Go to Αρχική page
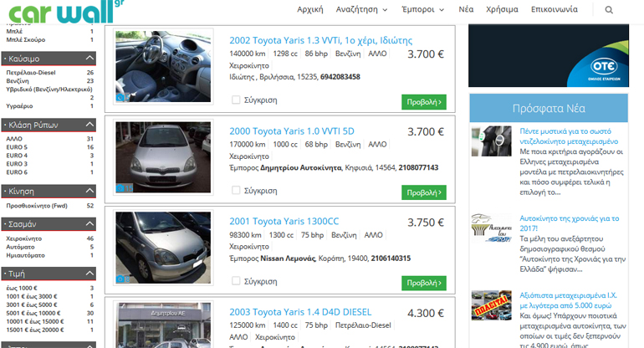 click(310, 9)
